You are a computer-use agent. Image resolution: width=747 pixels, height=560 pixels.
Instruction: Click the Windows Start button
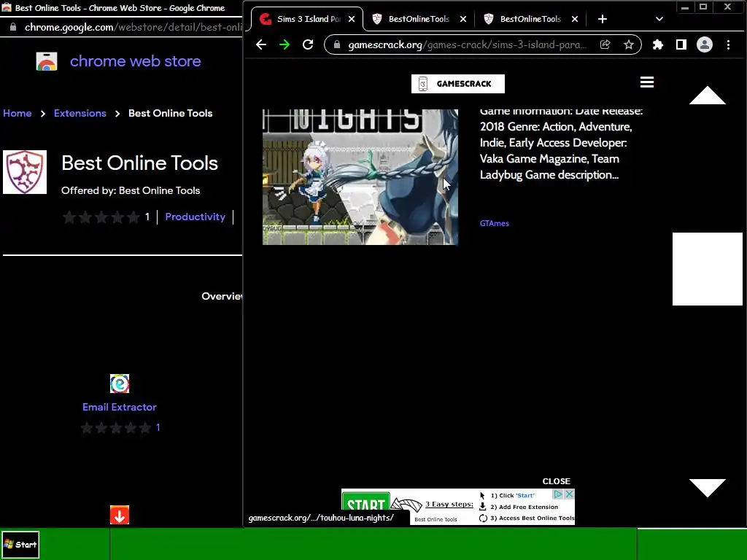20,544
